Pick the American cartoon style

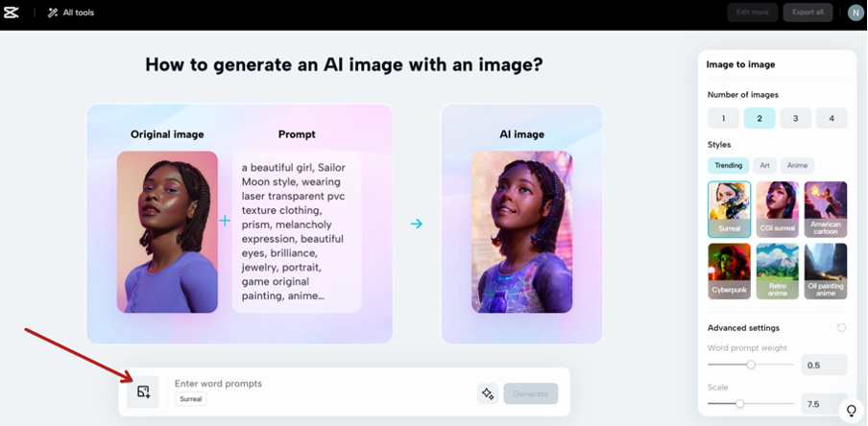pos(826,209)
